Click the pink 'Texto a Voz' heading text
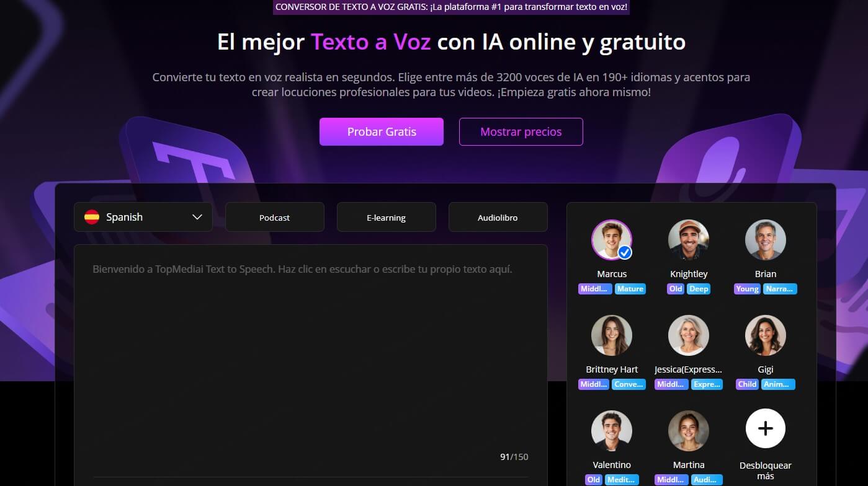 coord(371,42)
